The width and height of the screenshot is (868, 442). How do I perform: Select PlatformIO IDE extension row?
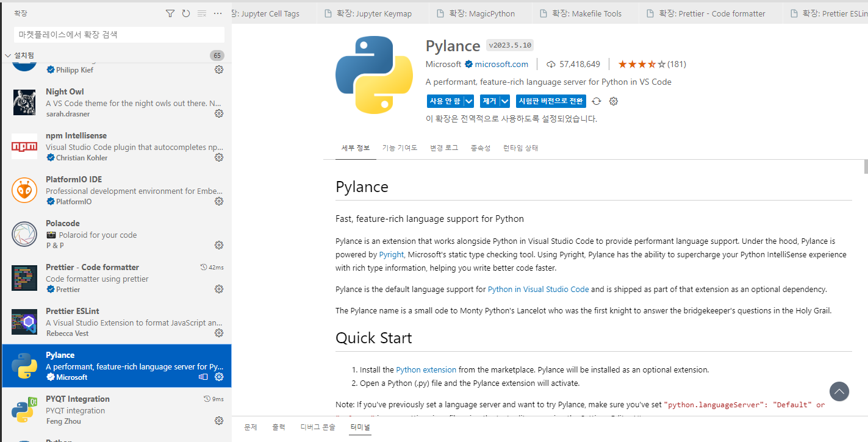coord(116,190)
